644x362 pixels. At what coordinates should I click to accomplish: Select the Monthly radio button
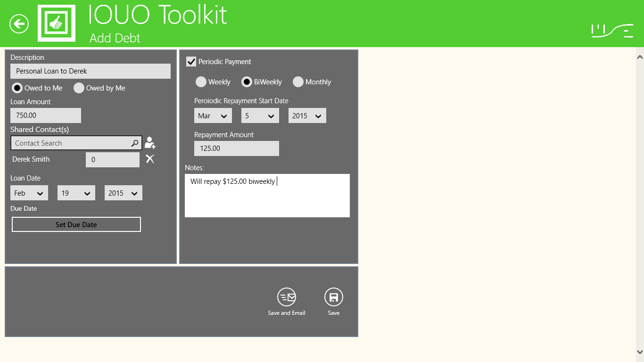[x=298, y=82]
